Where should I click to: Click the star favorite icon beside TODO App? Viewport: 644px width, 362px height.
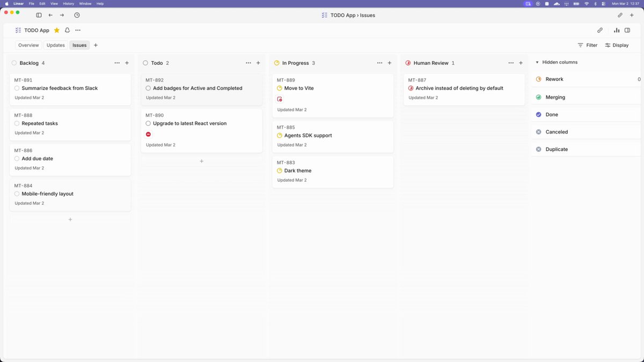click(x=57, y=31)
